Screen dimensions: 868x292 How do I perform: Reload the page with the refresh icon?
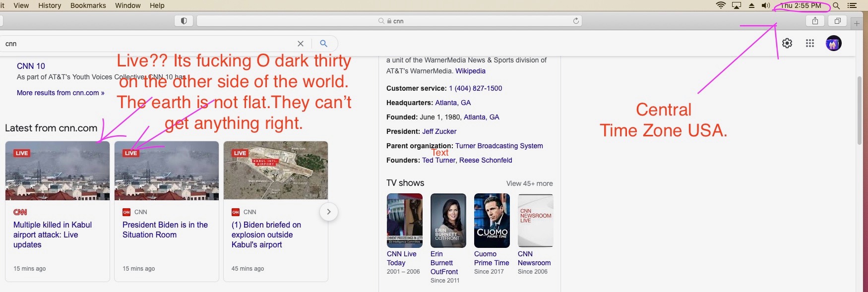click(x=576, y=21)
